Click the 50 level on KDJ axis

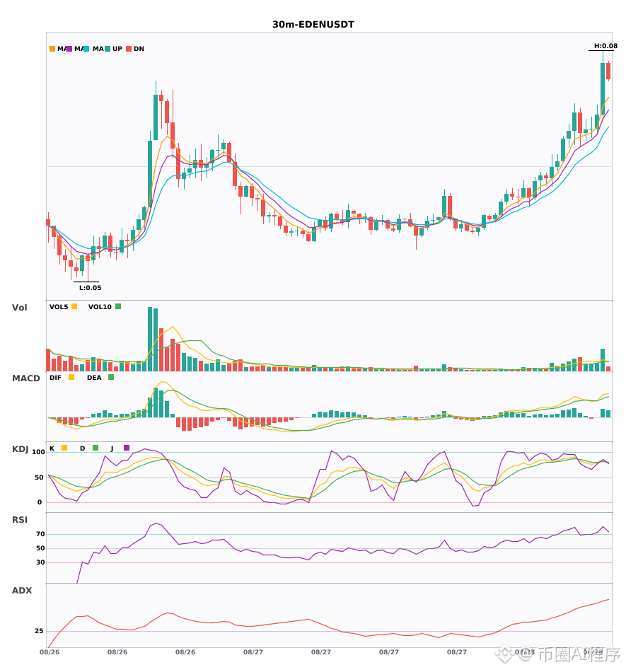click(39, 477)
